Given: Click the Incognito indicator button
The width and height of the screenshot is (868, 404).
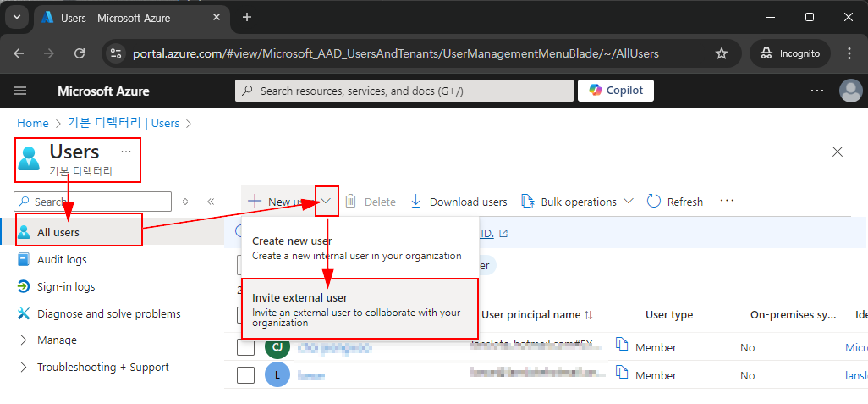Looking at the screenshot, I should [790, 53].
